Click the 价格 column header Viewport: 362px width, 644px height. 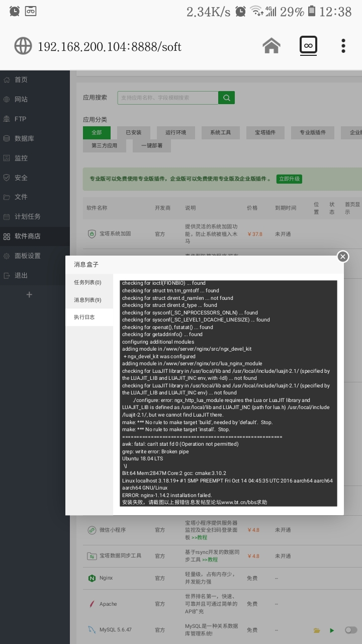click(x=252, y=208)
